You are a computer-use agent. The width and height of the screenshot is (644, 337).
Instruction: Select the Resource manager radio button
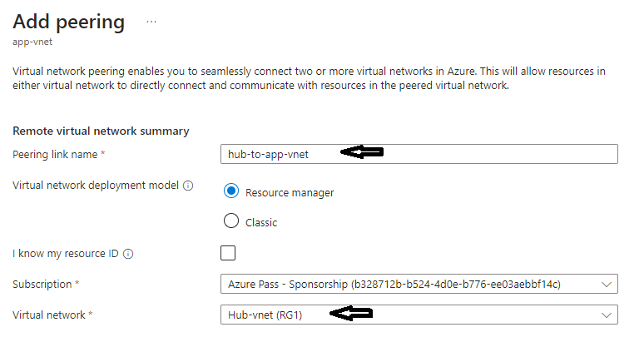231,192
